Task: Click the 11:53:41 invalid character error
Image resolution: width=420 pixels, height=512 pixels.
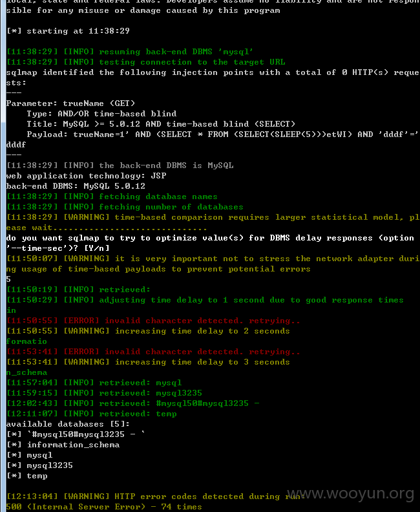Action: (153, 352)
